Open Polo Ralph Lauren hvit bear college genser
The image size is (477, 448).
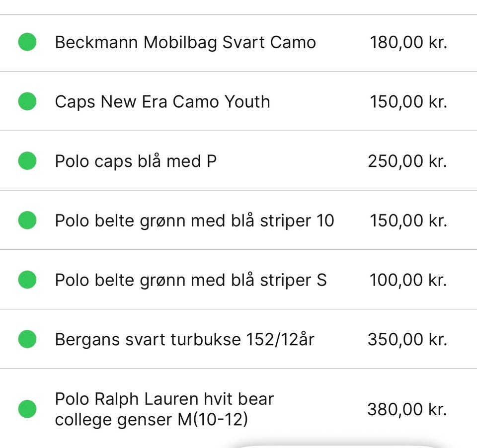238,408
